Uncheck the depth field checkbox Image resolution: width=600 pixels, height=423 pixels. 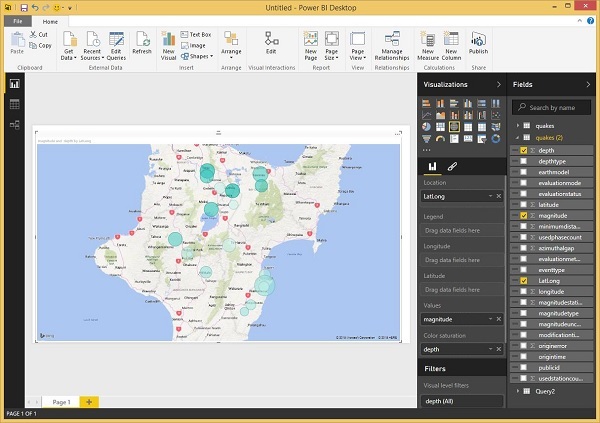[523, 150]
